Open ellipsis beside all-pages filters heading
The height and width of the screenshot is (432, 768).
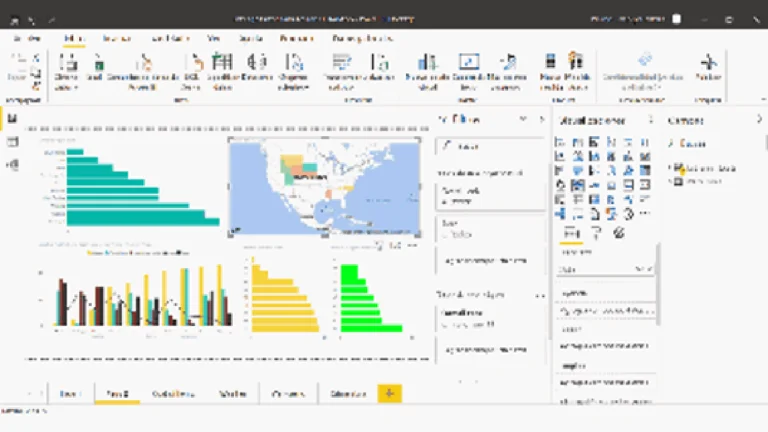540,295
